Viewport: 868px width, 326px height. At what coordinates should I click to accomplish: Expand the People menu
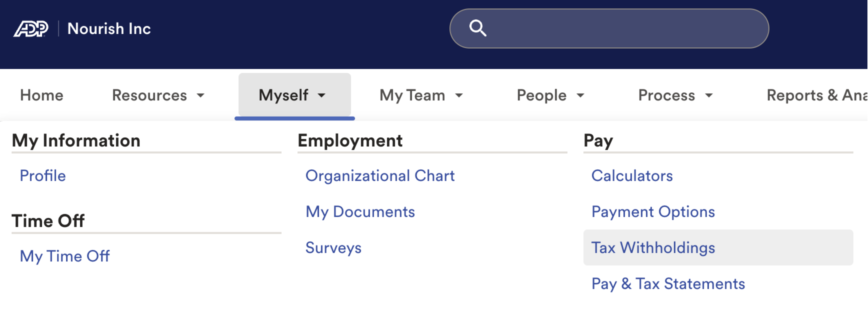550,95
